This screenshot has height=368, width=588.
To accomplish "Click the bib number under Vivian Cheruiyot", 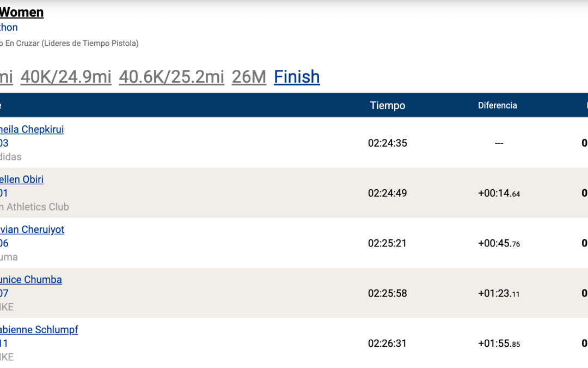I will coord(4,243).
